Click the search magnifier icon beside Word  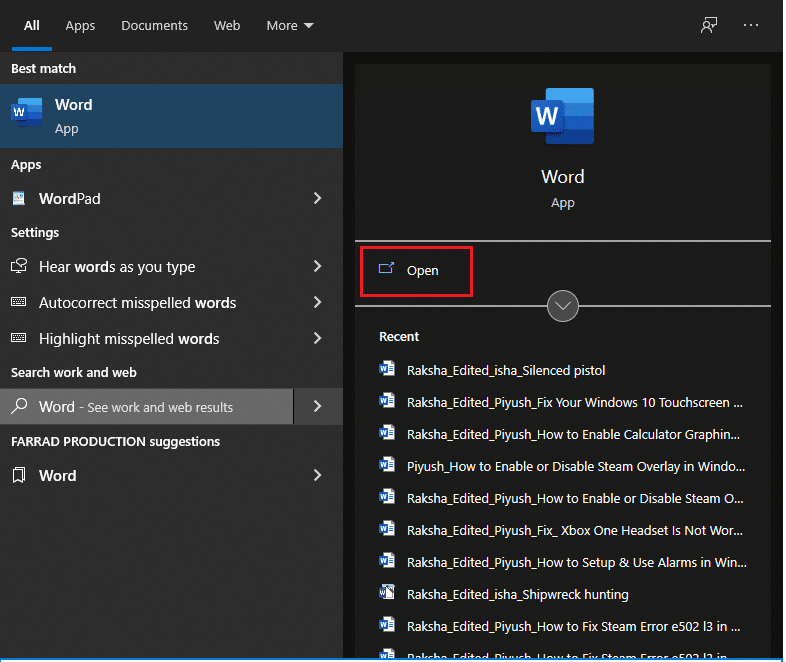pos(19,407)
